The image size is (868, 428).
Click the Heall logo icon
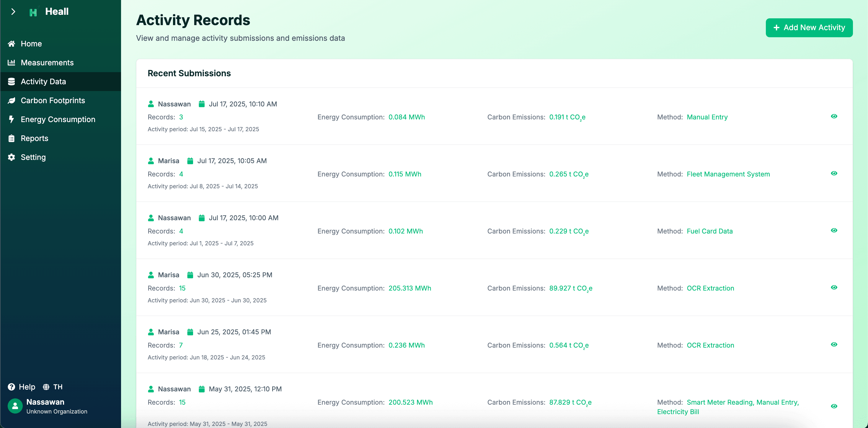33,12
